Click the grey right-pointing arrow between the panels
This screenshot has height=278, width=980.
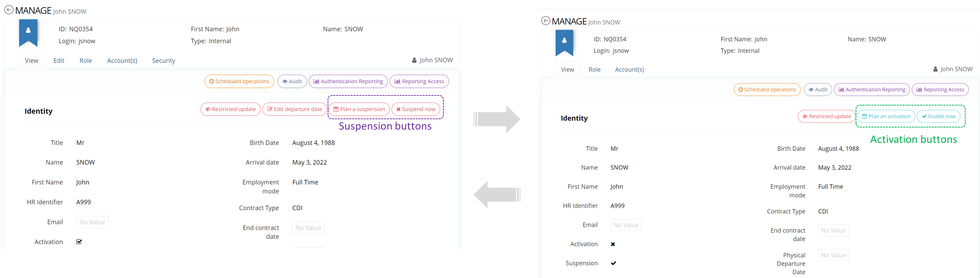(x=497, y=120)
